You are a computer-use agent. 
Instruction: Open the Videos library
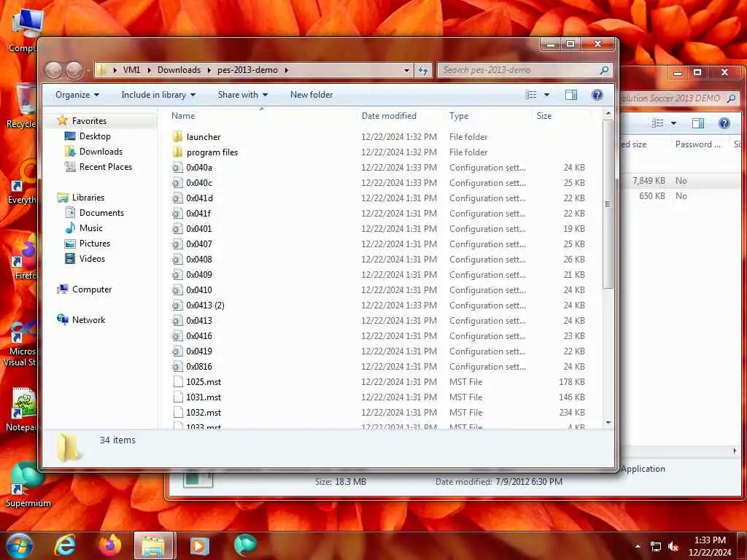pos(91,259)
